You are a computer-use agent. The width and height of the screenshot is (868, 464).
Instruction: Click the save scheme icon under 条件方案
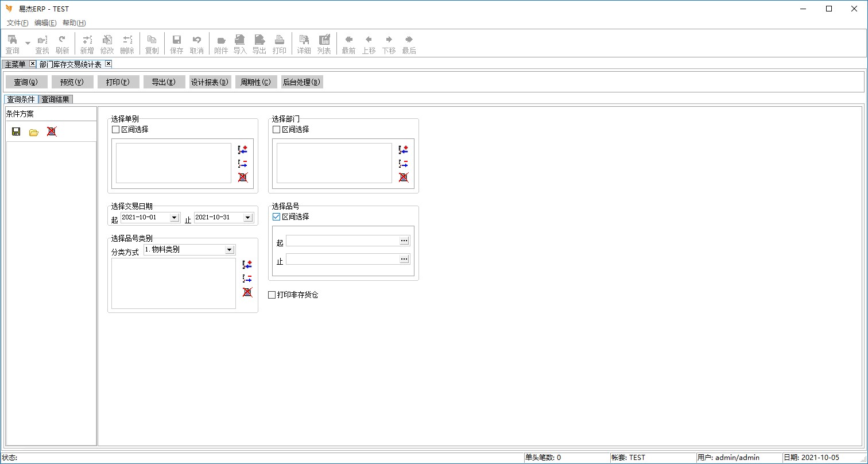click(16, 132)
